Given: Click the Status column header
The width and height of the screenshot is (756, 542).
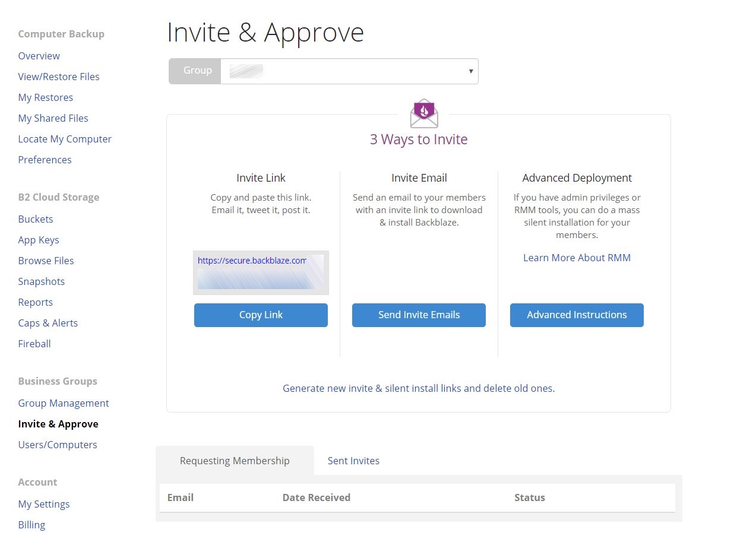Looking at the screenshot, I should [x=530, y=497].
